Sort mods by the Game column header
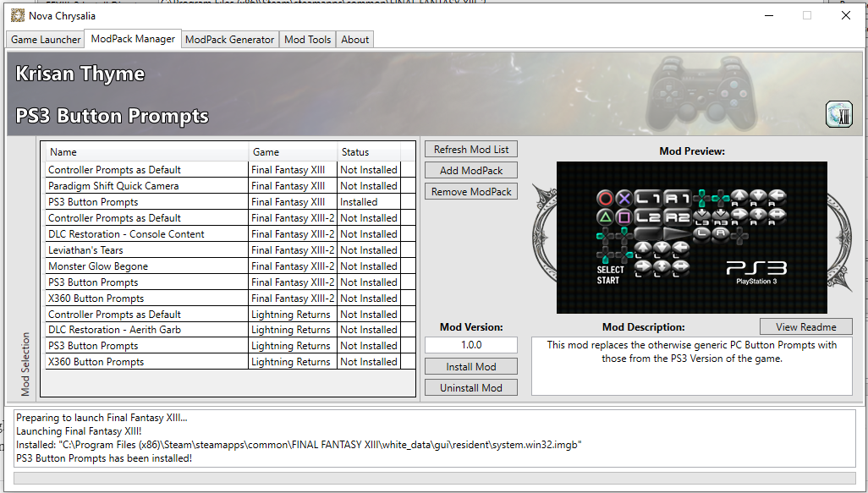Screen dimensions: 868x493 pos(294,151)
